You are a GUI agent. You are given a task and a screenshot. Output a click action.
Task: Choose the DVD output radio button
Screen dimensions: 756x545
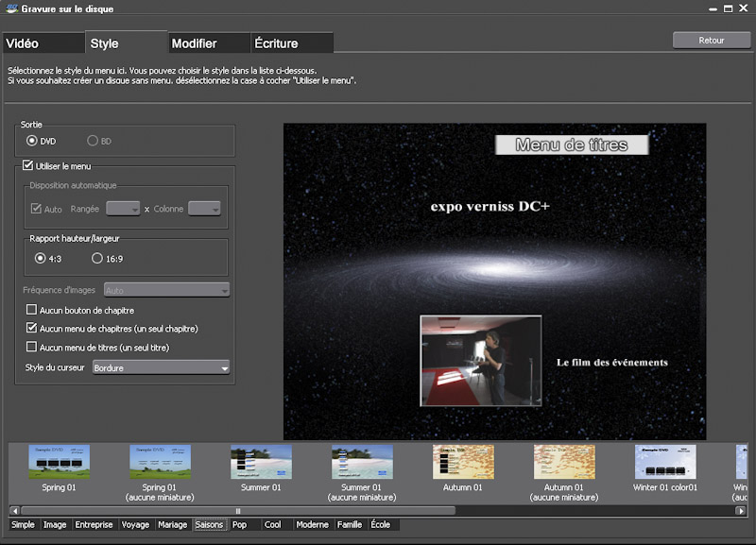coord(32,141)
